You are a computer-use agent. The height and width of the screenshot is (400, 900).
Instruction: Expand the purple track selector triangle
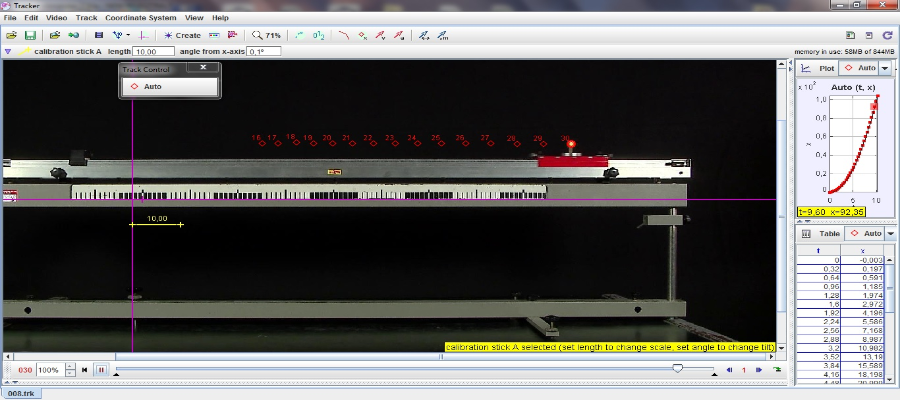click(8, 52)
